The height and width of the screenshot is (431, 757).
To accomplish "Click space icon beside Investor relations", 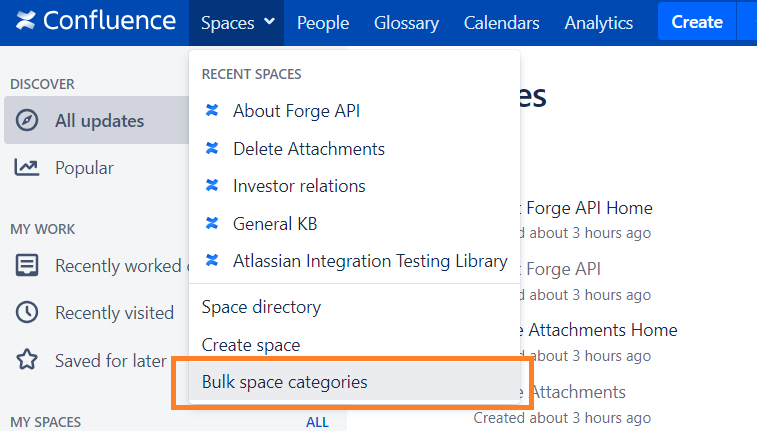I will (x=212, y=186).
